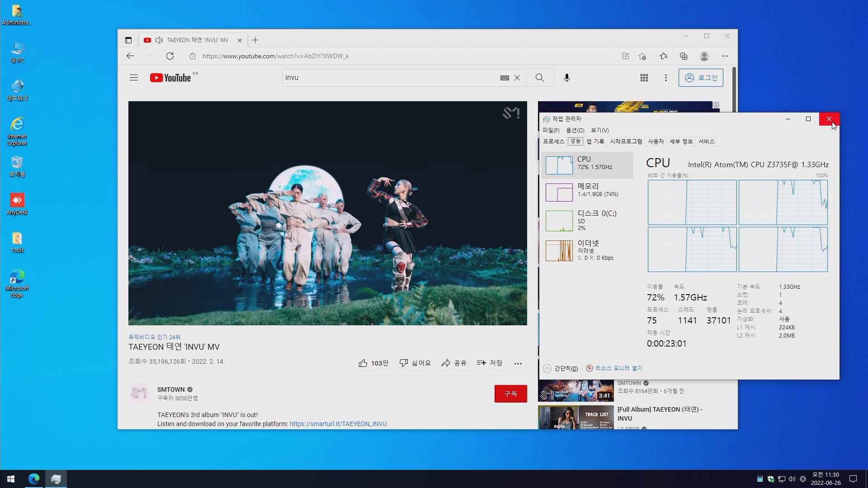868x488 pixels.
Task: Open 파일(F) menu in Task Manager
Action: pyautogui.click(x=551, y=131)
